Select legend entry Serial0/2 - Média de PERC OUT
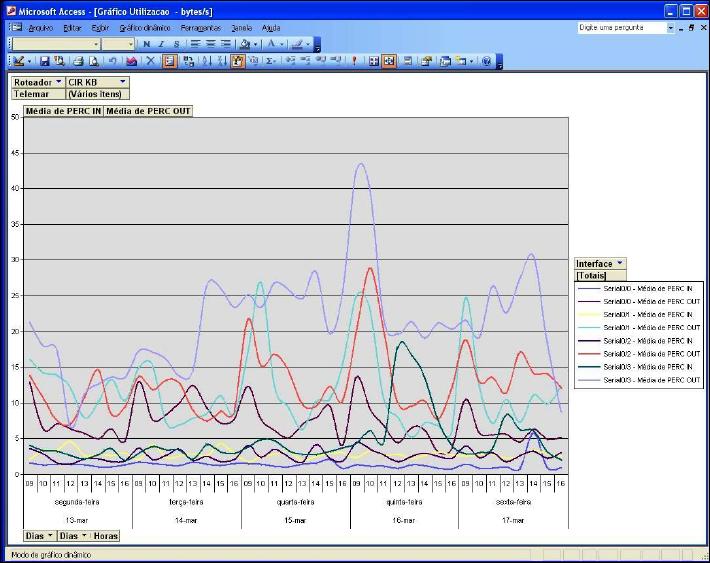 pyautogui.click(x=639, y=354)
